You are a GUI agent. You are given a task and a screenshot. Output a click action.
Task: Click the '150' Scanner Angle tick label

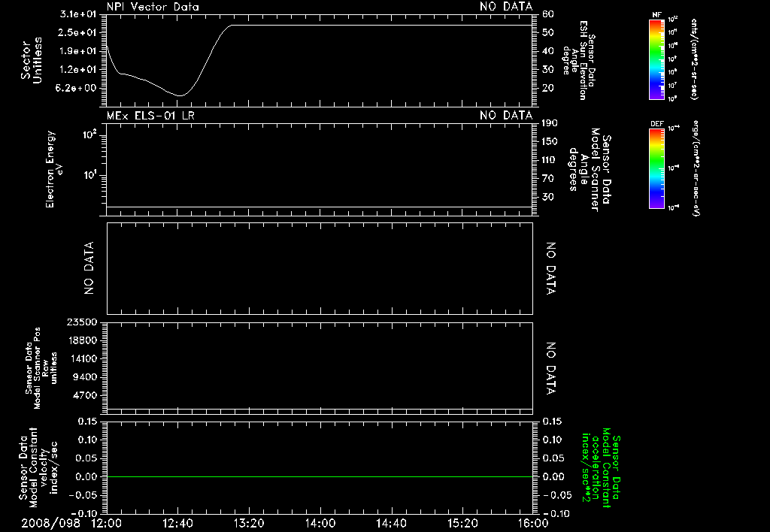click(x=550, y=141)
